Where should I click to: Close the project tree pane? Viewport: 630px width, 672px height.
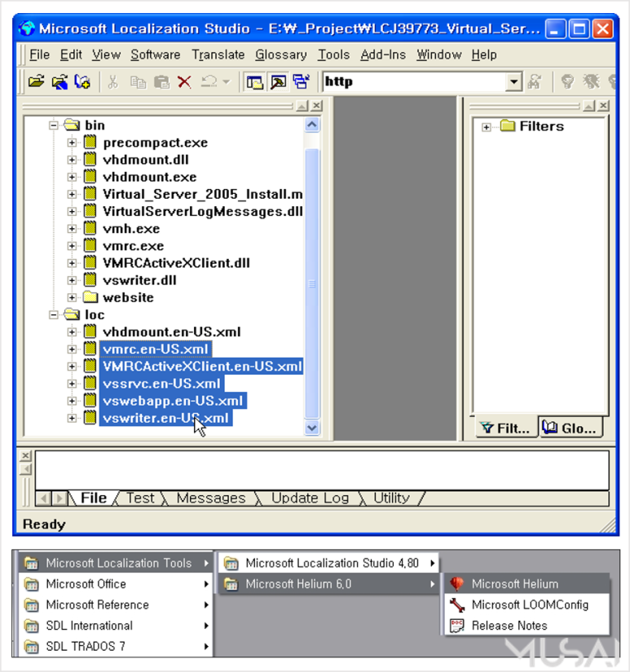point(316,105)
